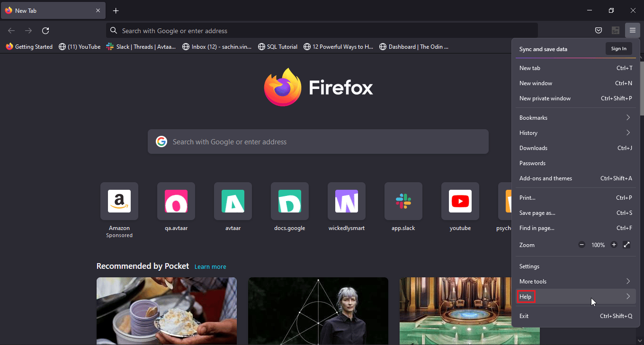Expand the History submenu

[575, 133]
